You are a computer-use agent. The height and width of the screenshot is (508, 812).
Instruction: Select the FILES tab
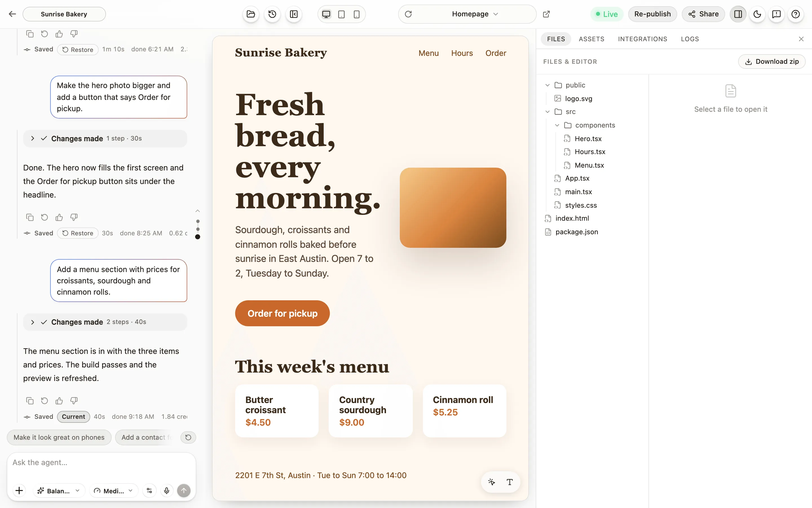pyautogui.click(x=556, y=39)
